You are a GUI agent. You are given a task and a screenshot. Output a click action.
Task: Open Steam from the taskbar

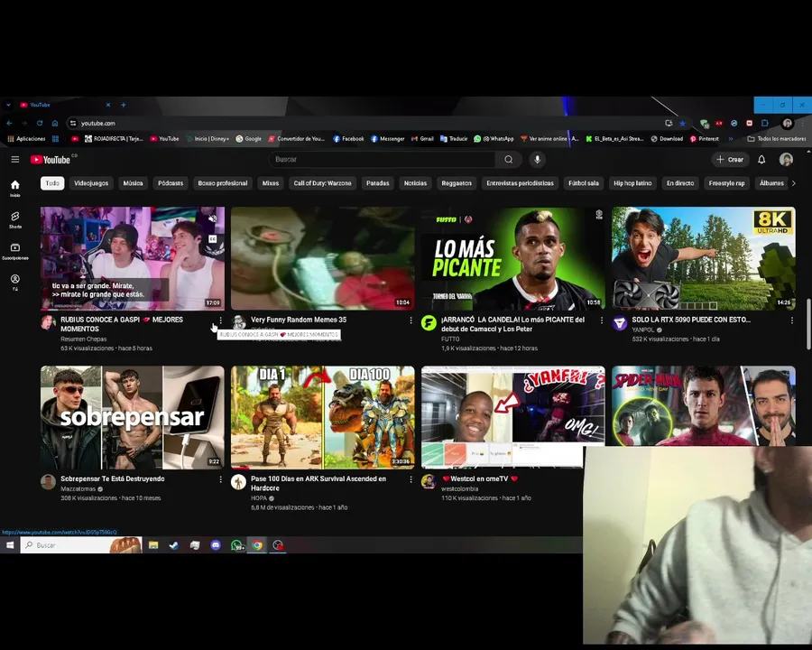[174, 544]
